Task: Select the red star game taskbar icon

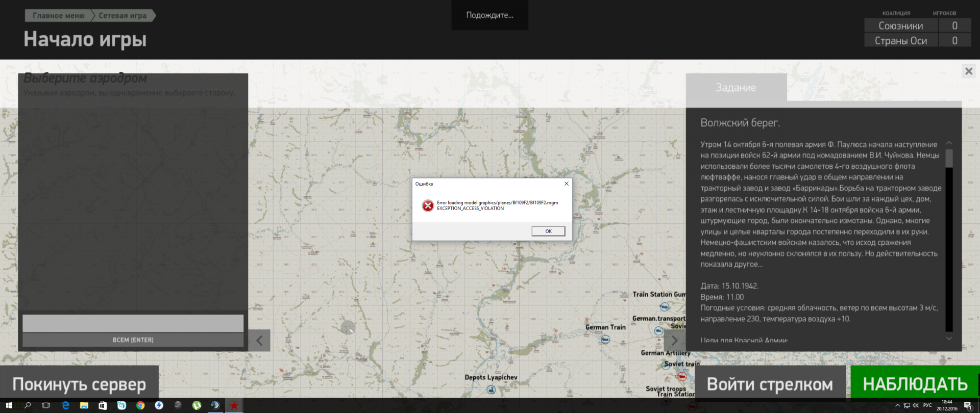Action: 234,405
